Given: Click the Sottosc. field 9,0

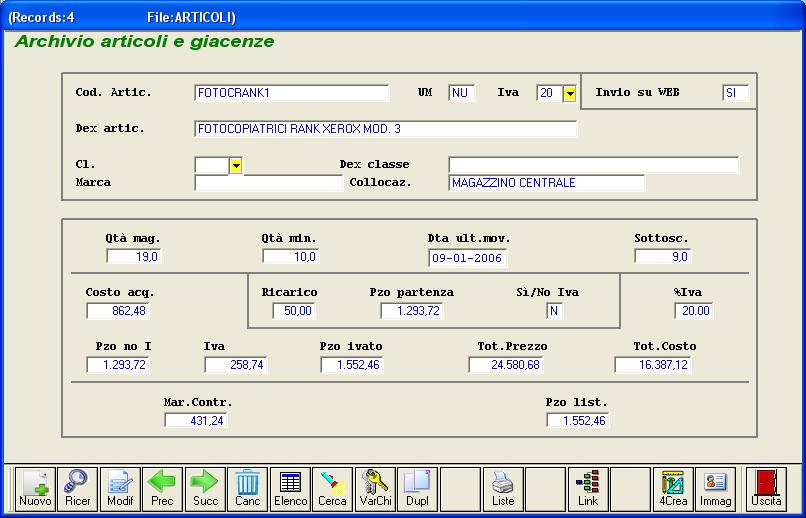Looking at the screenshot, I should point(663,256).
